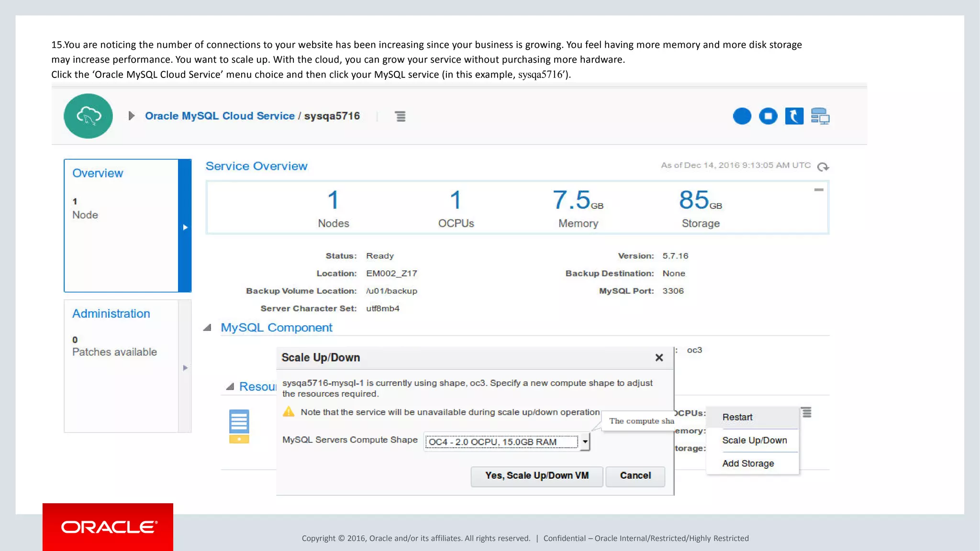Click the Backup Volume Location /u01/backup value
This screenshot has width=980, height=551.
pyautogui.click(x=391, y=291)
